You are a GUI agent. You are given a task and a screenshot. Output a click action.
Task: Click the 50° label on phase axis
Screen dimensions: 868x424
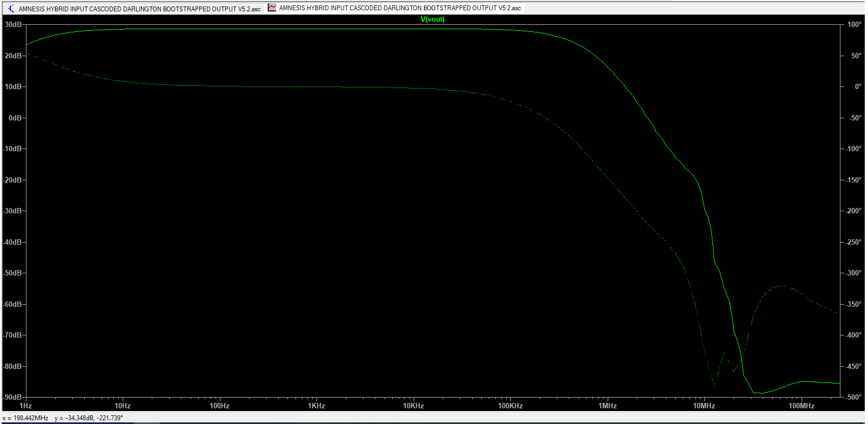pyautogui.click(x=856, y=56)
